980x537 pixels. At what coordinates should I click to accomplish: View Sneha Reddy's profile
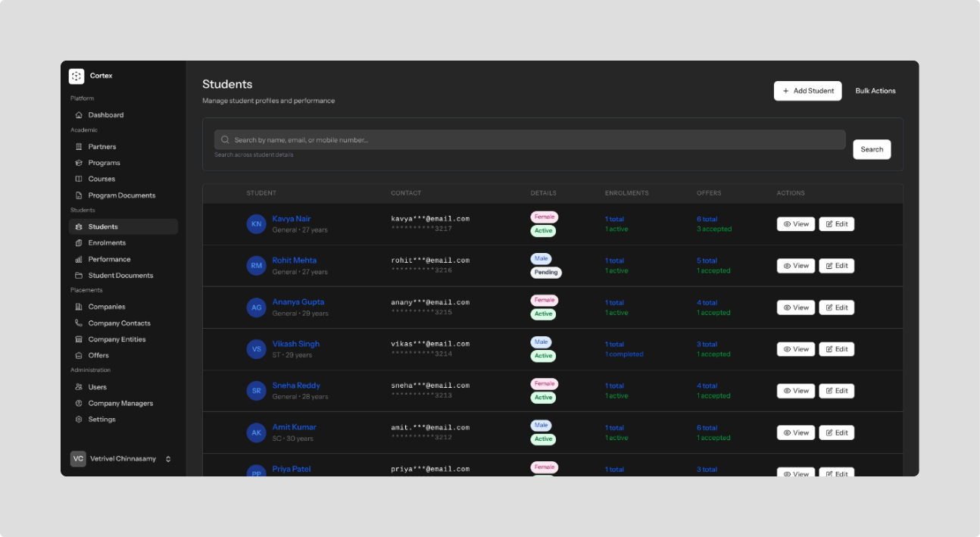796,391
